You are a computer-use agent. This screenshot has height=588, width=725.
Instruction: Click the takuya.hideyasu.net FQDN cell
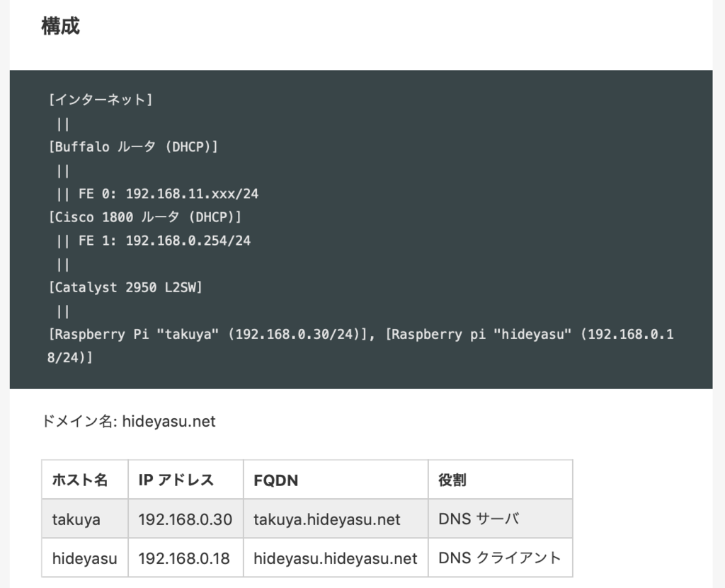point(336,519)
